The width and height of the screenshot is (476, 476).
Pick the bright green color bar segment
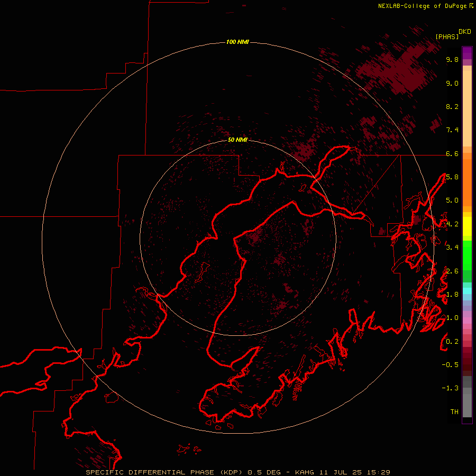467,255
